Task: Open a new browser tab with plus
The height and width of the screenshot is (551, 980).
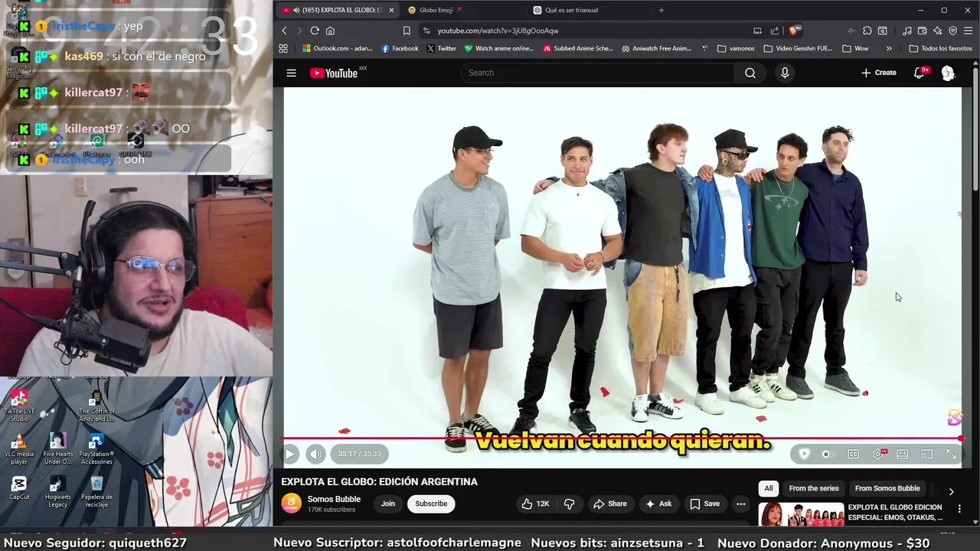Action: pos(661,10)
